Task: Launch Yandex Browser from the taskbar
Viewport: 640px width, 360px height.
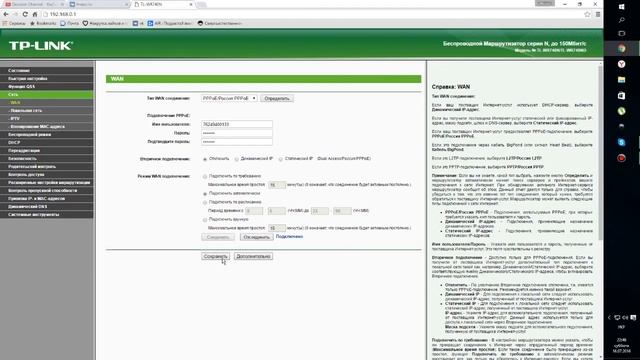Action: tap(622, 64)
